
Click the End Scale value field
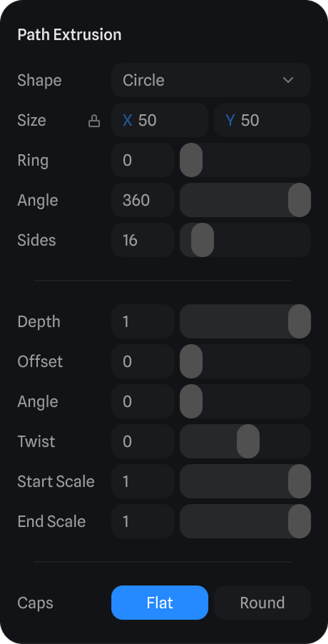pos(143,521)
